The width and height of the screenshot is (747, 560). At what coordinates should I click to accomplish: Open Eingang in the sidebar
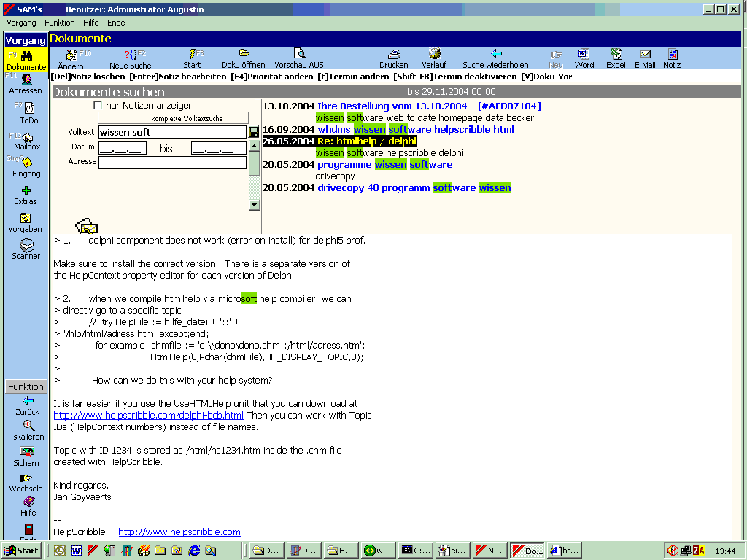[x=26, y=167]
